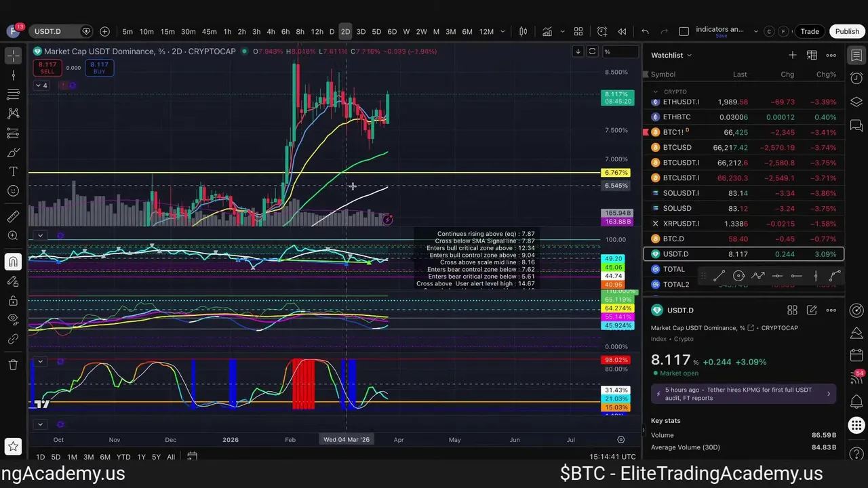Open the Watchlist name dropdown

[x=671, y=55]
